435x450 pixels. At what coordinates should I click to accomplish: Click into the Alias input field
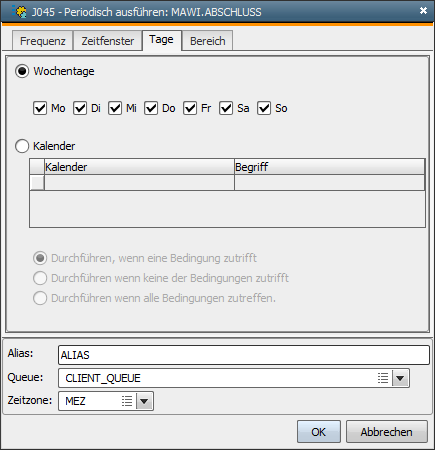click(244, 355)
